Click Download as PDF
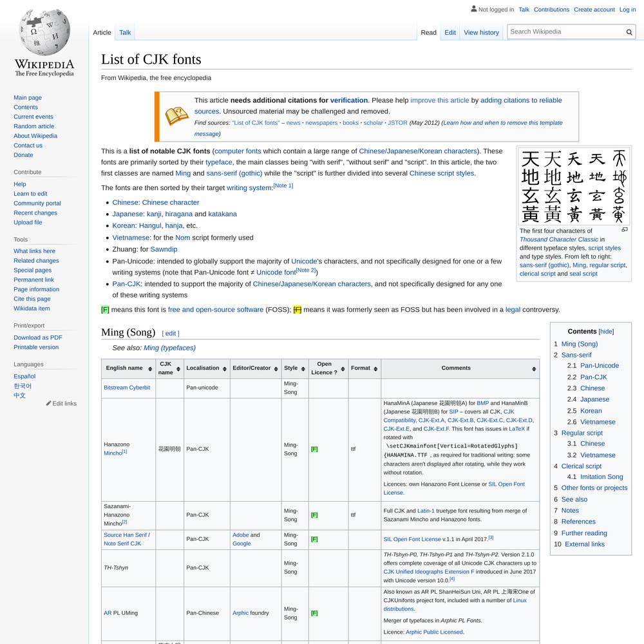This screenshot has width=644, height=644. click(38, 337)
